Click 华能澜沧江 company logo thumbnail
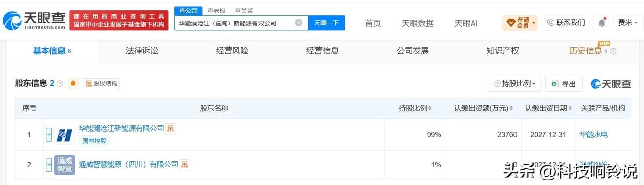 click(x=65, y=135)
